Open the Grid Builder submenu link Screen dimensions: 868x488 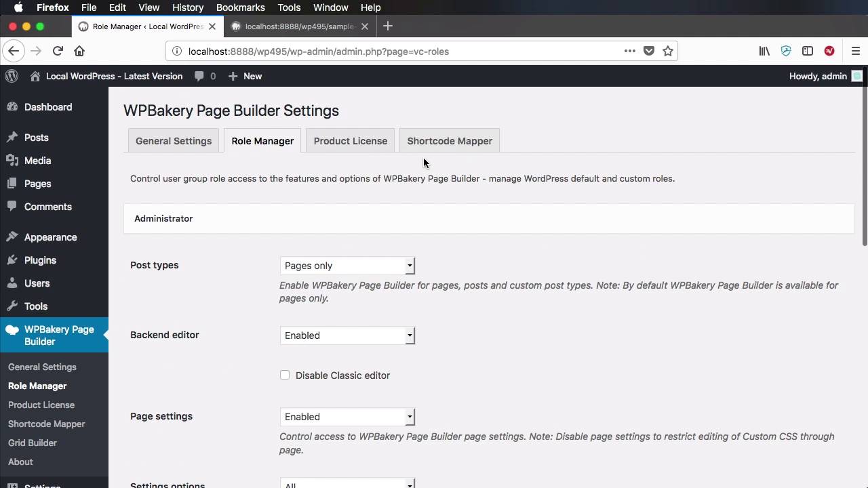tap(33, 443)
